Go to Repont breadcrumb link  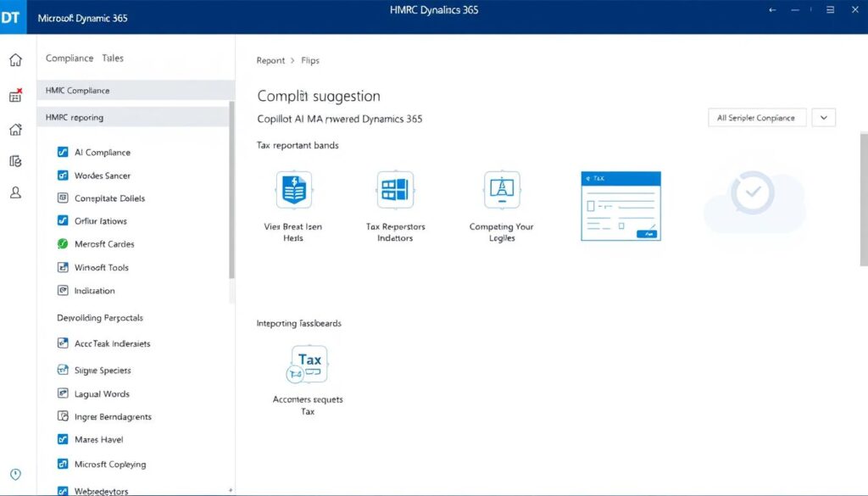click(x=270, y=60)
